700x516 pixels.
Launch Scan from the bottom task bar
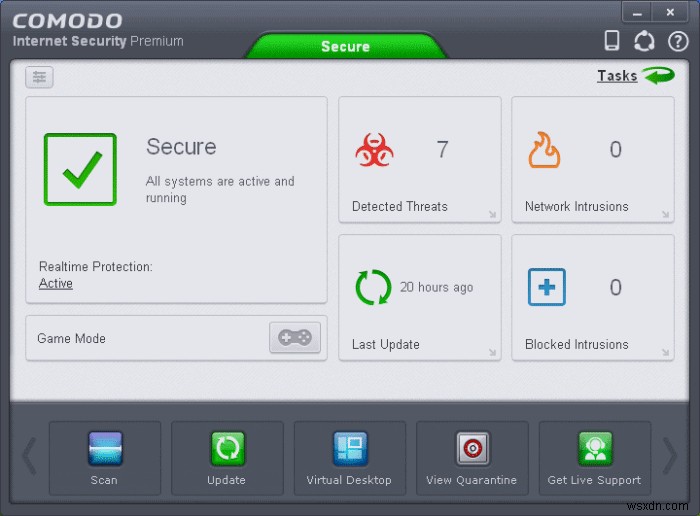(x=105, y=458)
